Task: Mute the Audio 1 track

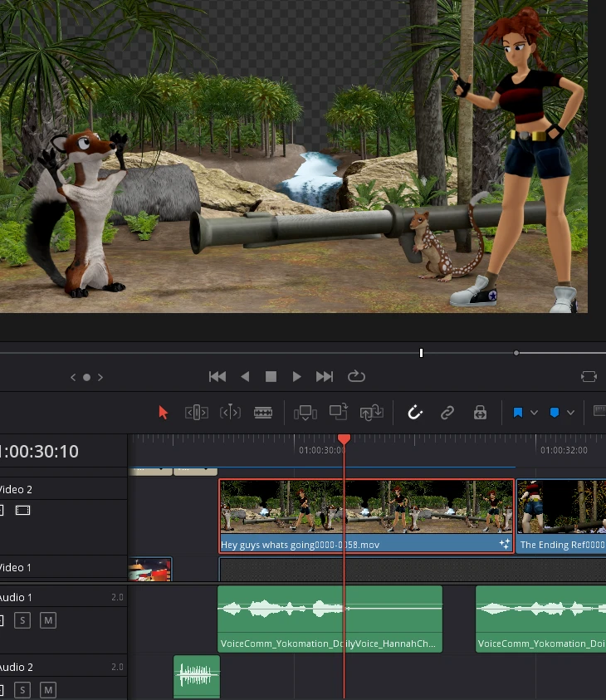Action: 48,620
